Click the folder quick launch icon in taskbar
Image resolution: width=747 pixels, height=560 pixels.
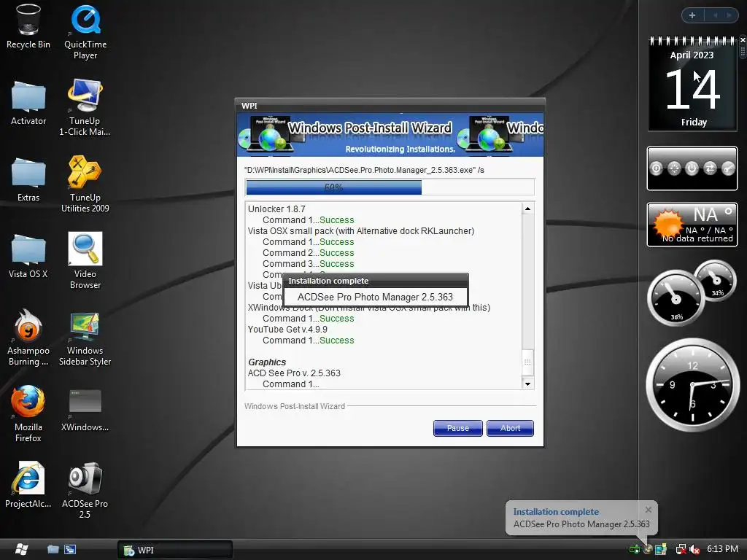tap(53, 550)
